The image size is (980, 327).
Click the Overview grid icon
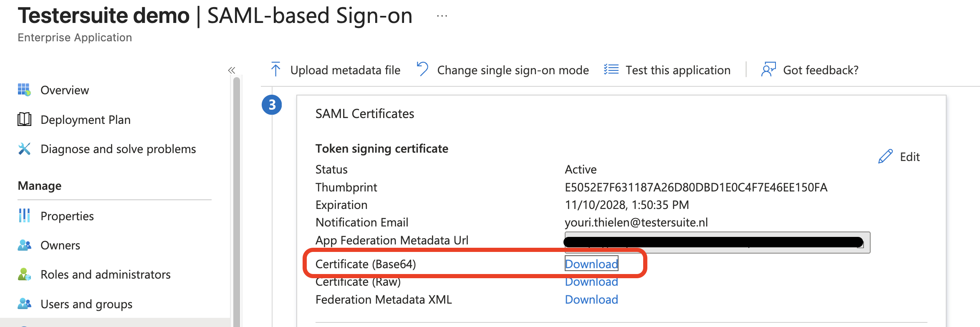click(24, 90)
